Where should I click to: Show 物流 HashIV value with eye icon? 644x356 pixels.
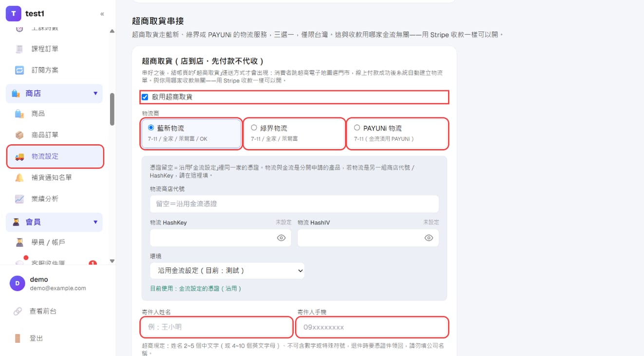point(429,238)
